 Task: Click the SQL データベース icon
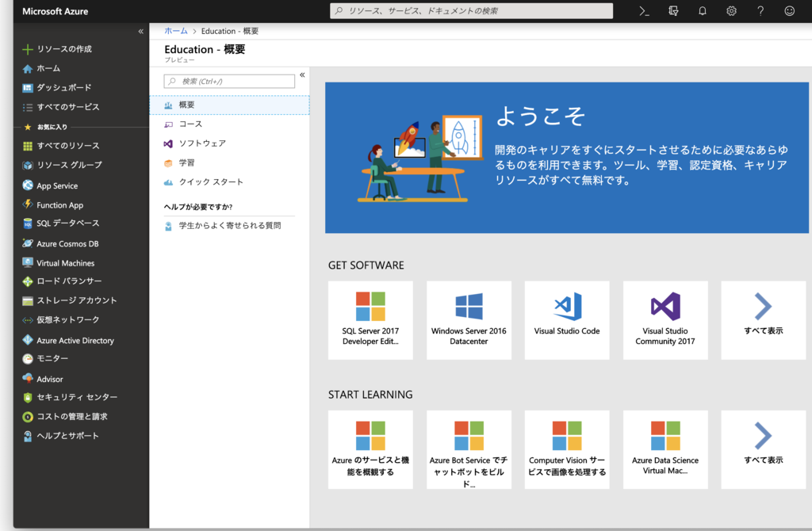(x=28, y=223)
